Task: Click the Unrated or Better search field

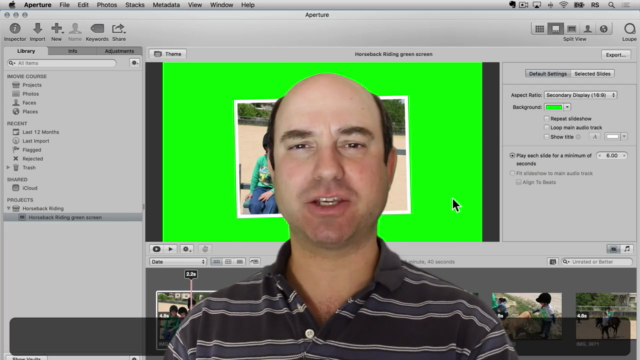Action: (x=597, y=262)
